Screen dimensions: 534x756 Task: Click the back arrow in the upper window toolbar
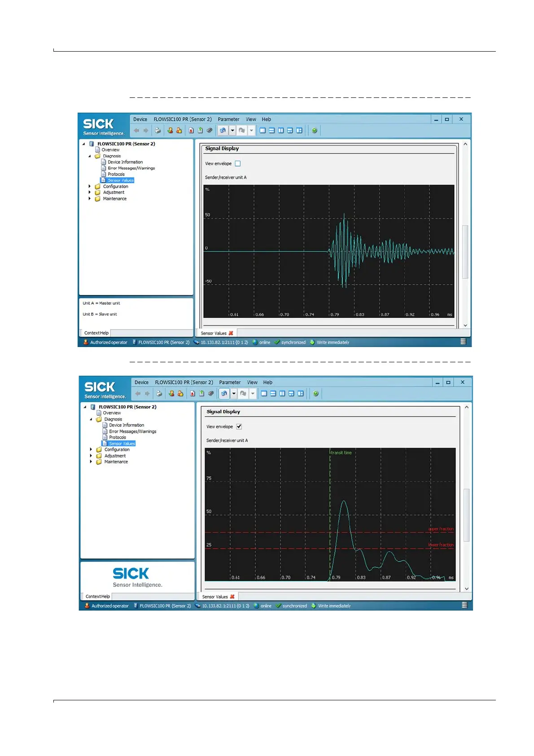click(136, 131)
